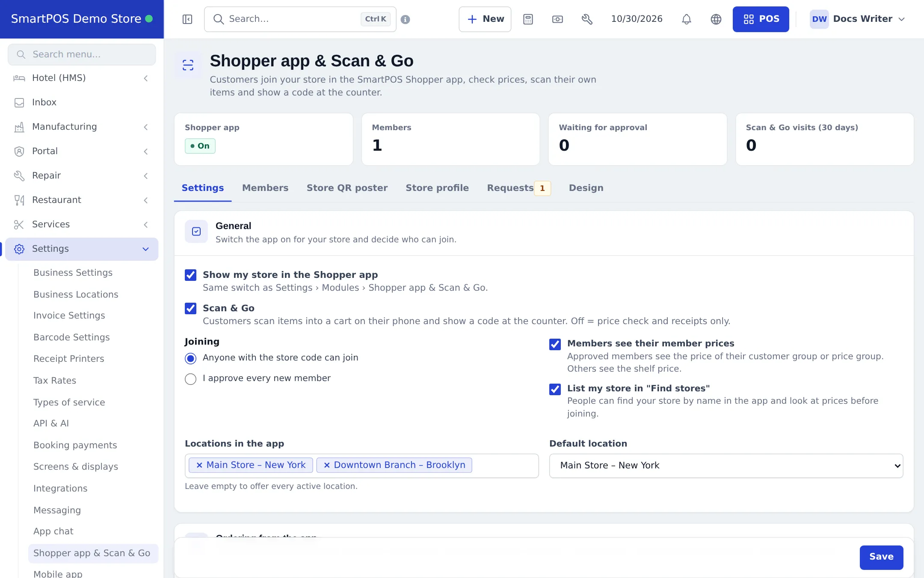Click the wrench tools icon in the top bar
924x578 pixels.
click(x=587, y=19)
